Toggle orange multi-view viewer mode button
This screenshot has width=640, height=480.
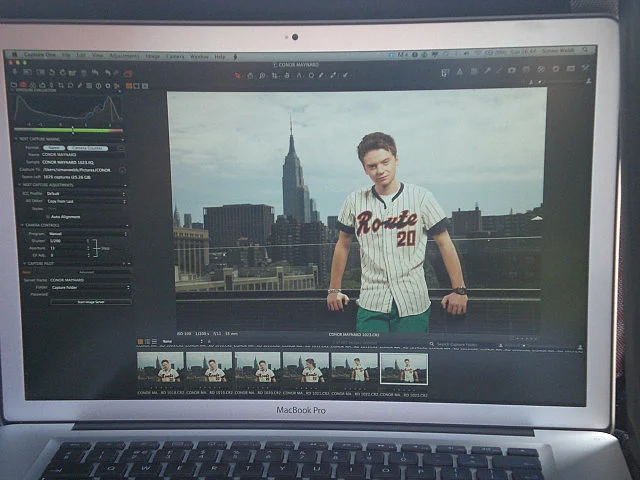point(129,86)
